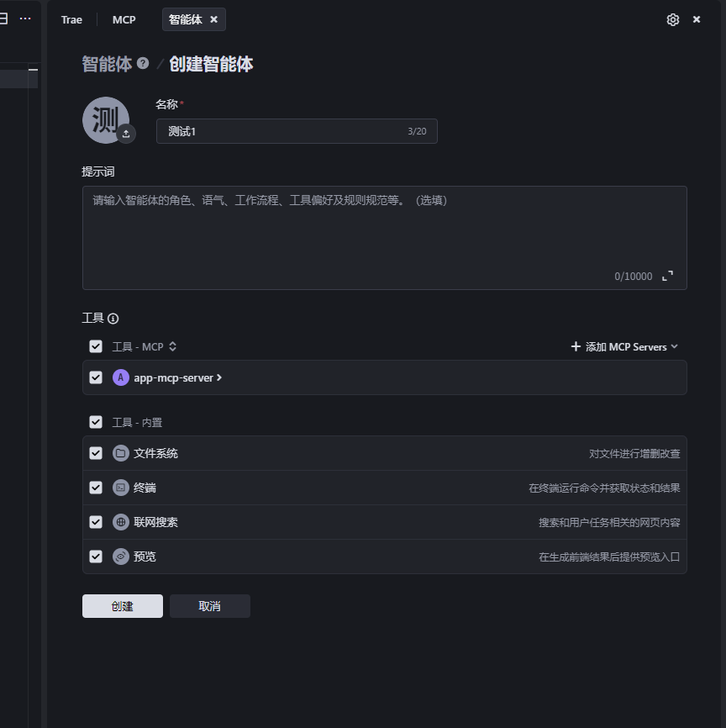Uncheck the app-mcp-server checkbox
726x728 pixels.
96,377
